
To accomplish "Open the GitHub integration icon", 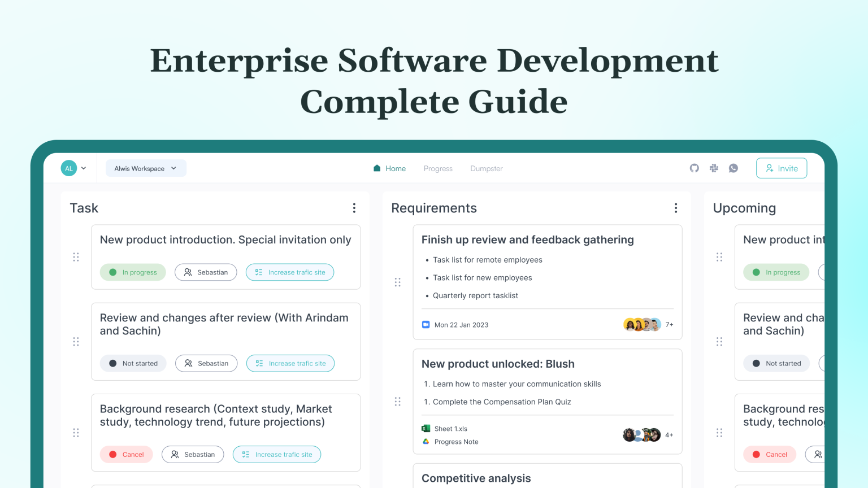I will coord(694,168).
